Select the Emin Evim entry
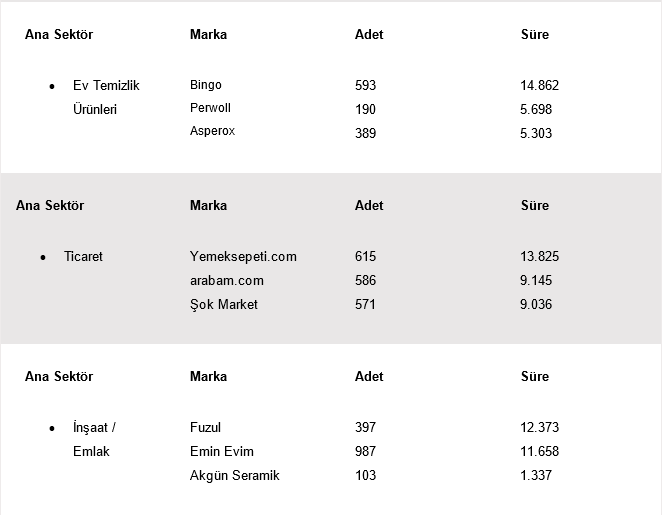The image size is (662, 515). (x=222, y=451)
